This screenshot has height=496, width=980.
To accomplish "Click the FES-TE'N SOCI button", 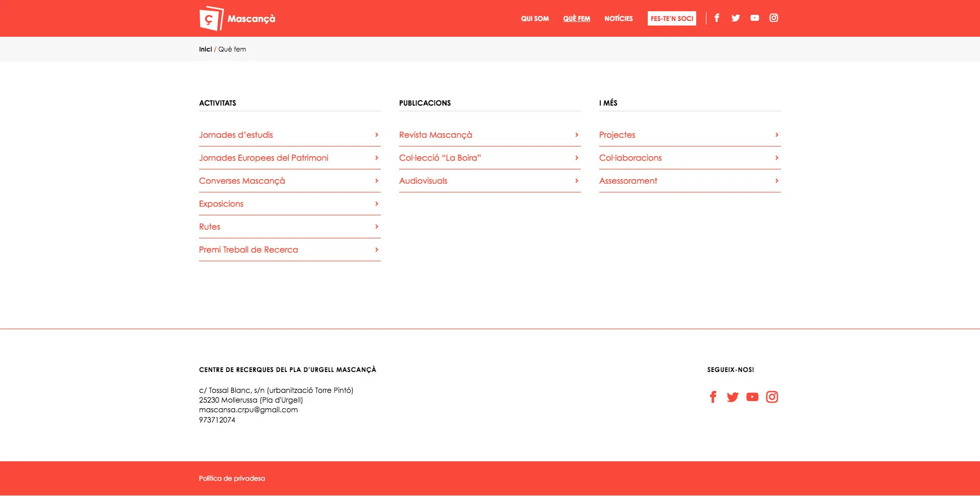I will (672, 18).
